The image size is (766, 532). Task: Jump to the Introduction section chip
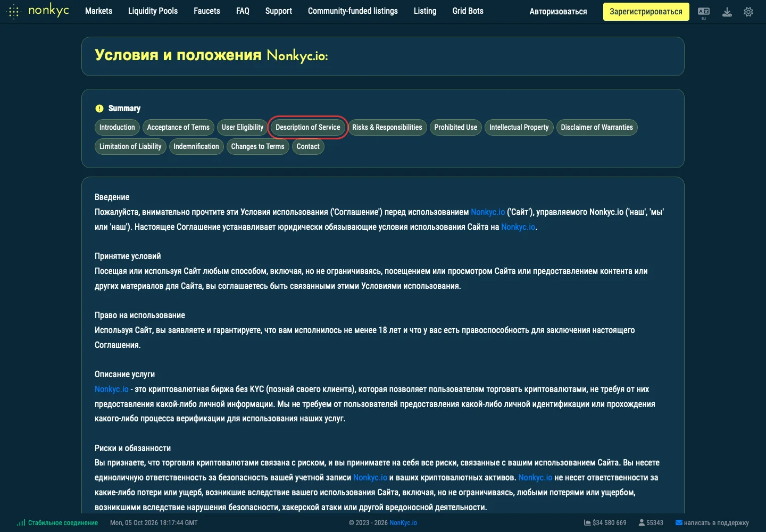117,128
